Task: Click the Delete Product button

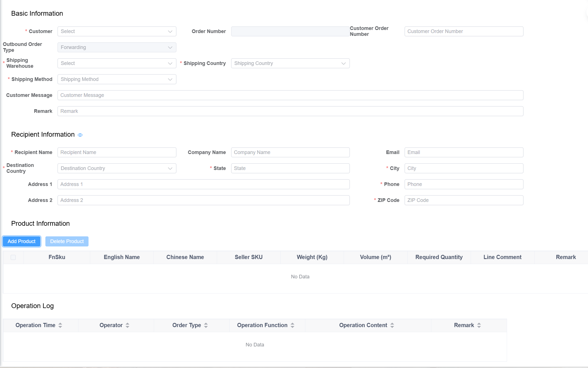Action: pyautogui.click(x=67, y=241)
